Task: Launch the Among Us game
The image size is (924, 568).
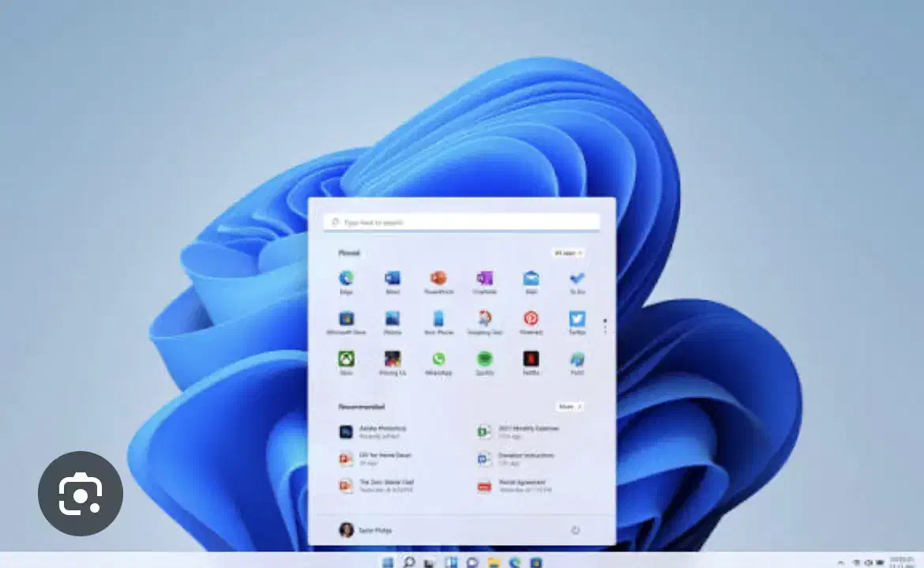Action: [393, 363]
